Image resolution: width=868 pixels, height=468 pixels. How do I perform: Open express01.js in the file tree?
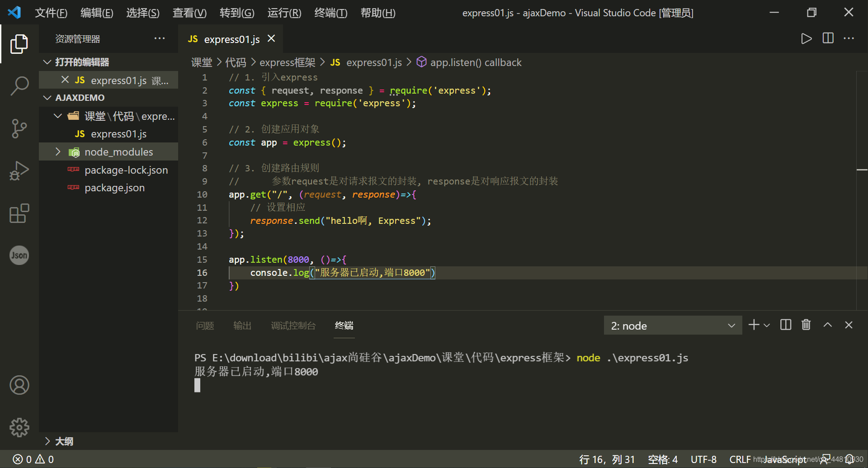[x=118, y=134]
